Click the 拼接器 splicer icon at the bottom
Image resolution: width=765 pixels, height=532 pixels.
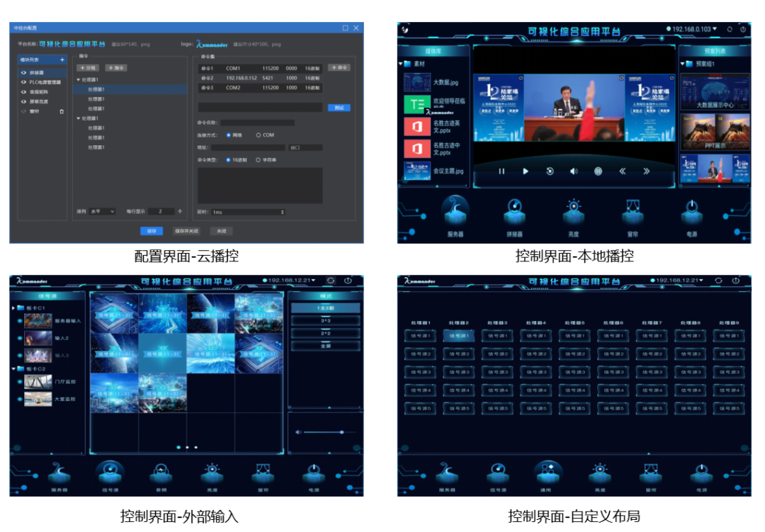coord(514,213)
